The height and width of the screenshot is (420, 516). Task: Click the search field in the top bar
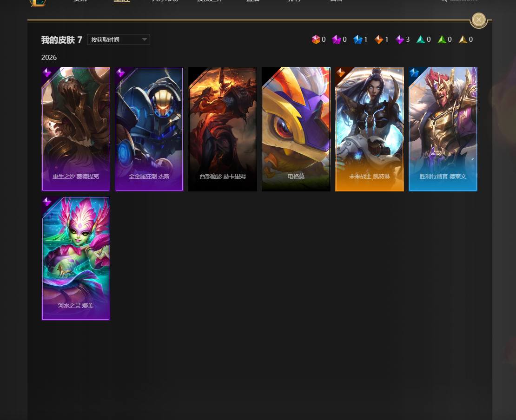click(463, 1)
